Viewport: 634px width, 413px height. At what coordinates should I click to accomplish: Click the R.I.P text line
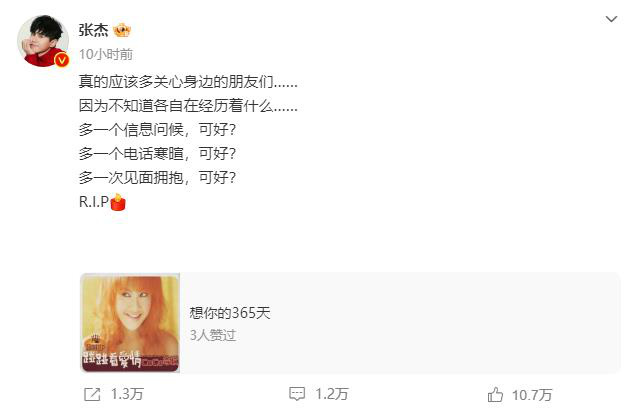pos(94,201)
